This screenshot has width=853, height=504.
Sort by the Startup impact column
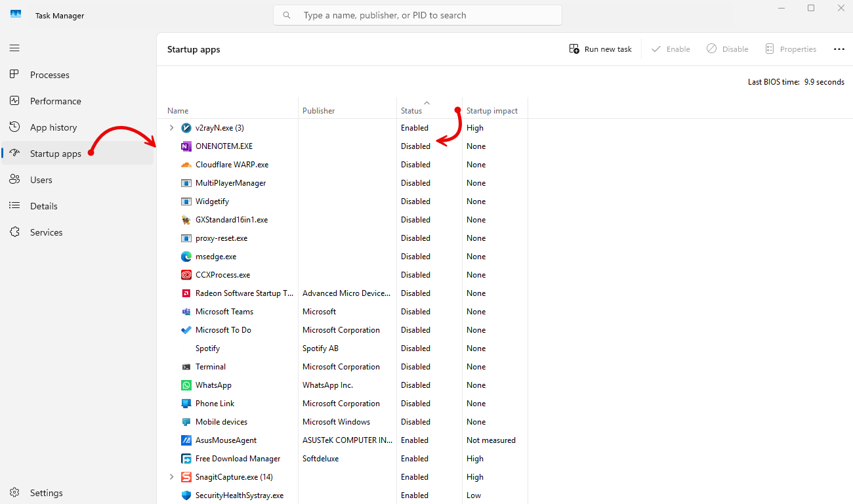(492, 111)
